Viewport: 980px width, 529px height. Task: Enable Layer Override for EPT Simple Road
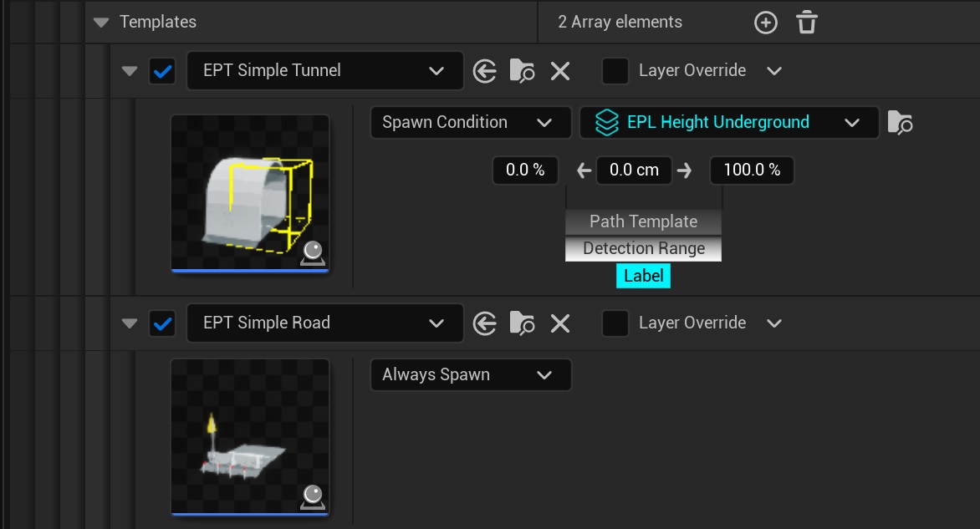(x=615, y=323)
